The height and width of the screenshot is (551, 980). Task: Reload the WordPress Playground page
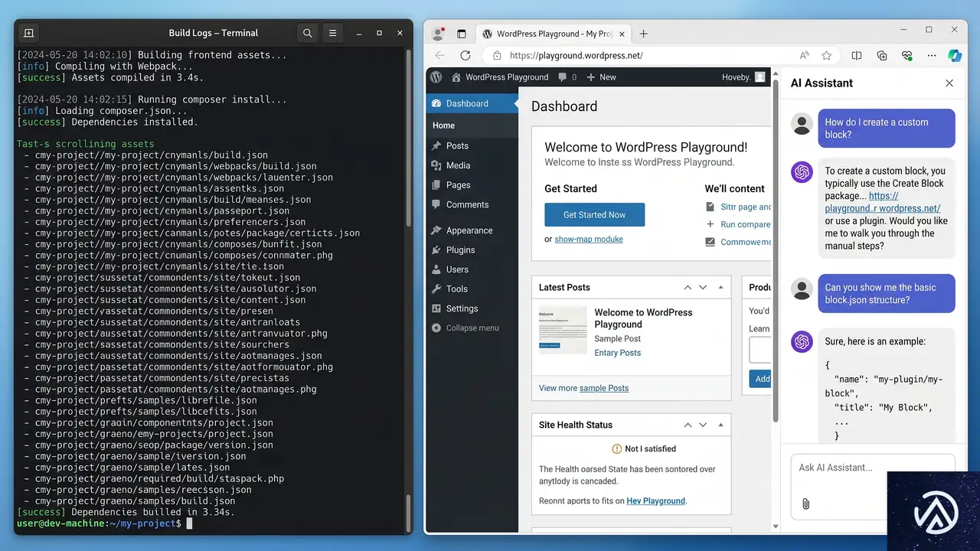coord(465,55)
